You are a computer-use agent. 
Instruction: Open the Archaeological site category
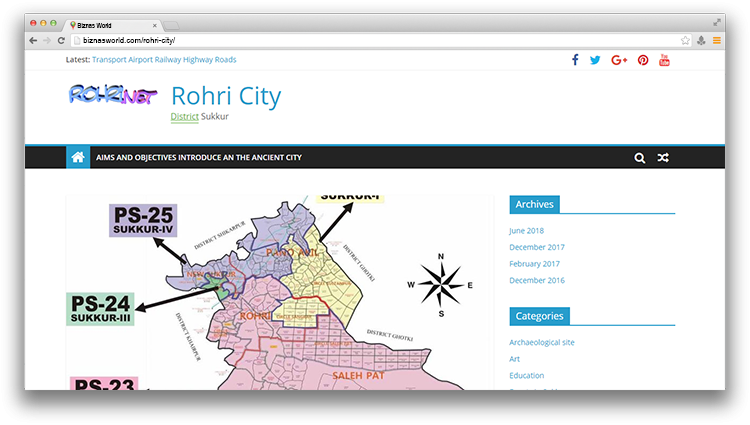(x=541, y=342)
